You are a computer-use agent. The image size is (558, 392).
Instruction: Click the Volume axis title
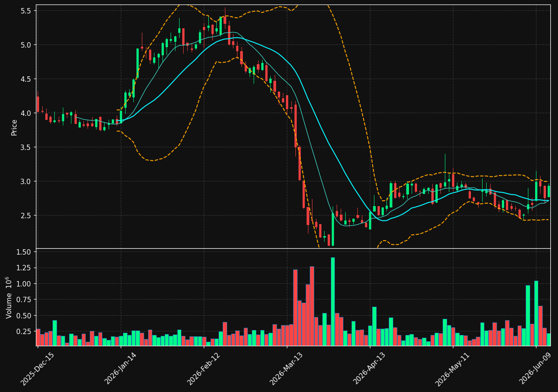click(x=9, y=298)
